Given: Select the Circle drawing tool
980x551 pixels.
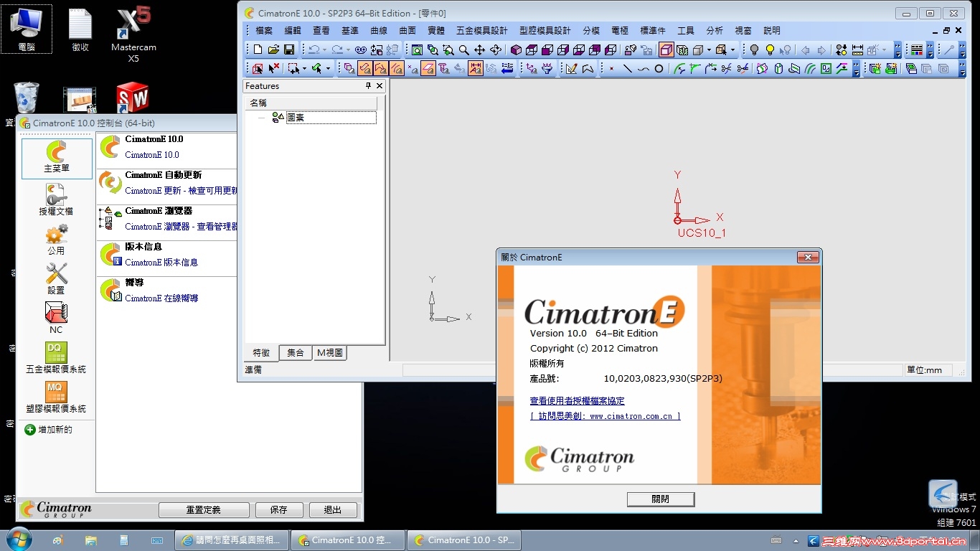Looking at the screenshot, I should 659,68.
